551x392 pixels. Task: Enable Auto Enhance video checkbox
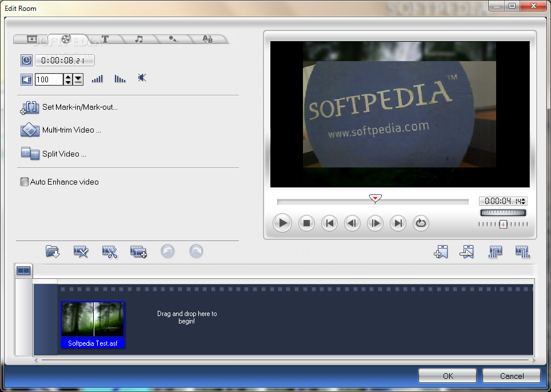(x=24, y=182)
